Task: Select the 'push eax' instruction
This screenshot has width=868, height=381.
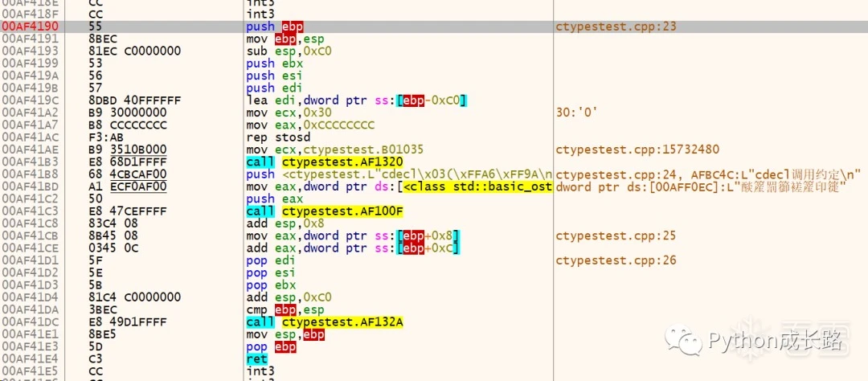Action: pyautogui.click(x=275, y=199)
